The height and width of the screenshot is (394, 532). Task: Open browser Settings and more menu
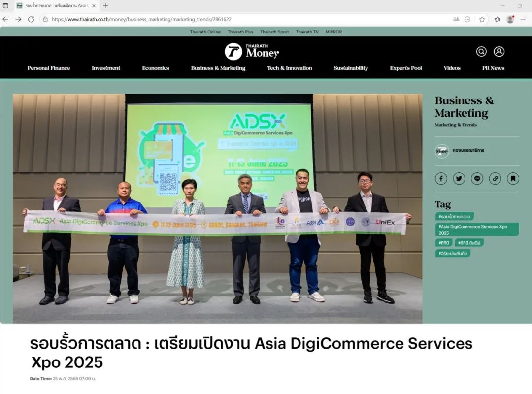523,19
